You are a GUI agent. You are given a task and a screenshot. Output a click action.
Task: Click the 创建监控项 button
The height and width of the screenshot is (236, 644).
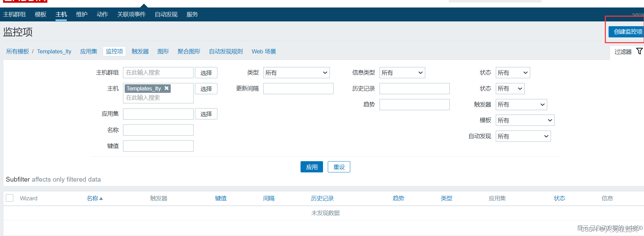(627, 32)
